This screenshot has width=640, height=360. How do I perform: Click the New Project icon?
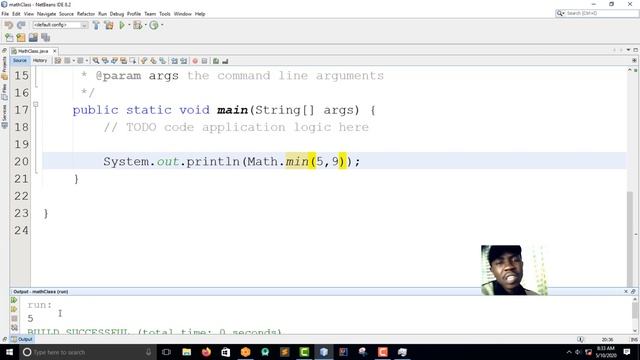pyautogui.click(x=21, y=38)
